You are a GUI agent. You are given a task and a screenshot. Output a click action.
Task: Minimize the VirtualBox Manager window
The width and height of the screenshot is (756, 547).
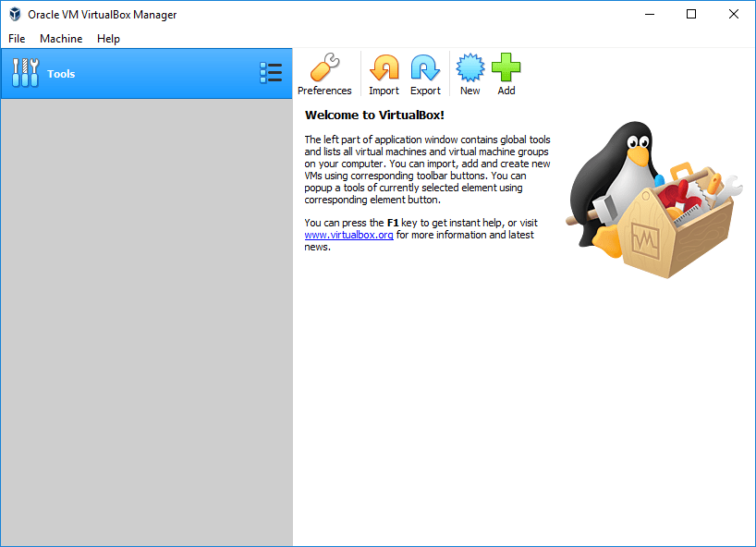[649, 15]
